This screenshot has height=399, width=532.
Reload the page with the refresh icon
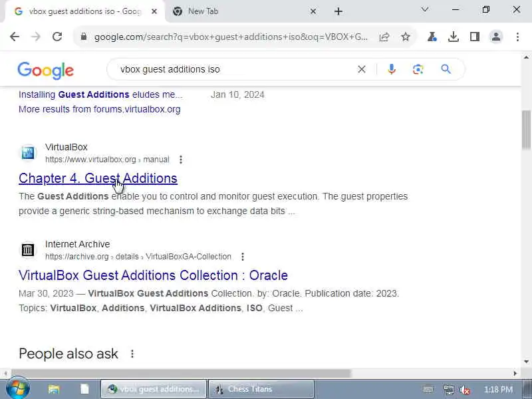(x=57, y=37)
